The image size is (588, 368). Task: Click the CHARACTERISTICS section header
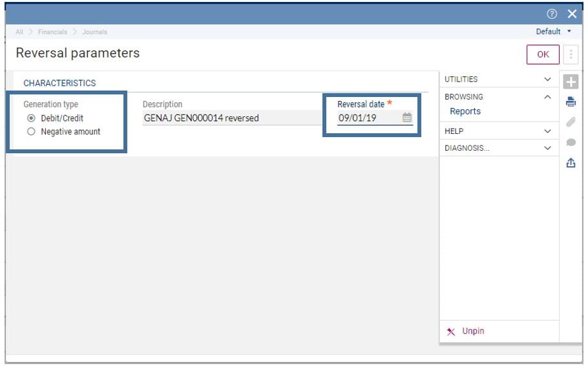pos(59,83)
